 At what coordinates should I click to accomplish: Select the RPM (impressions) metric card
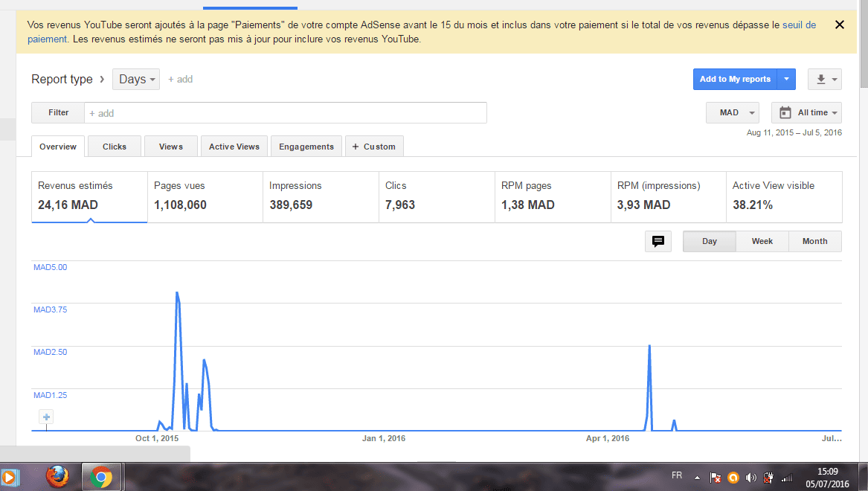[x=668, y=197]
